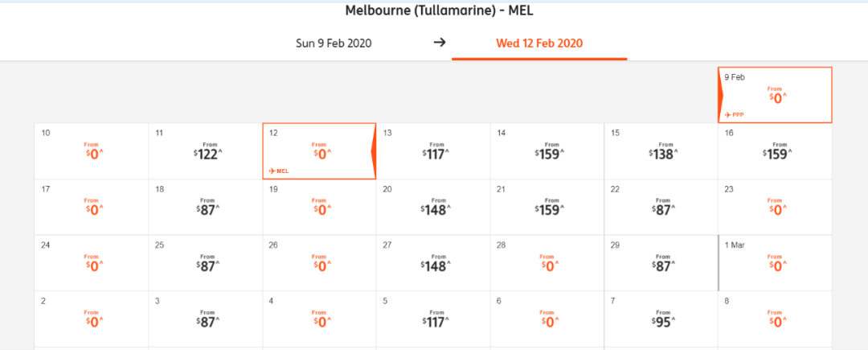The image size is (868, 350).
Task: Pick 20 Feb fare from $148
Action: coord(433,207)
